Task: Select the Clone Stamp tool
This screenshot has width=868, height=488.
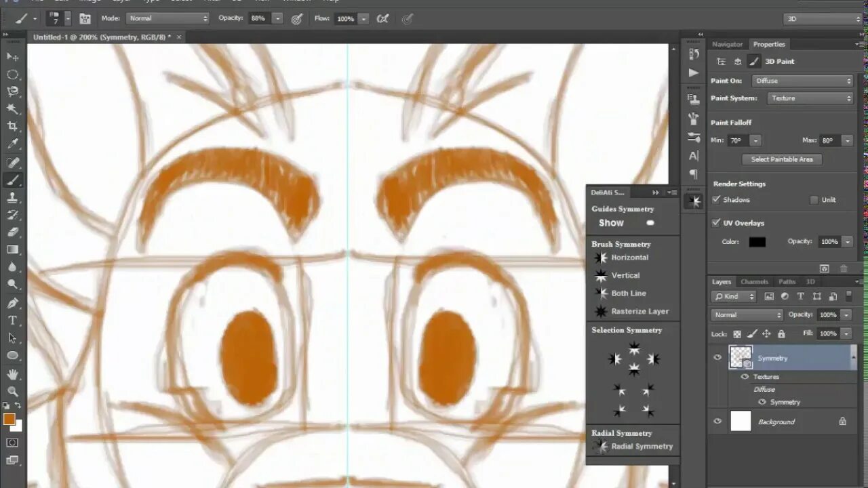Action: [x=12, y=198]
